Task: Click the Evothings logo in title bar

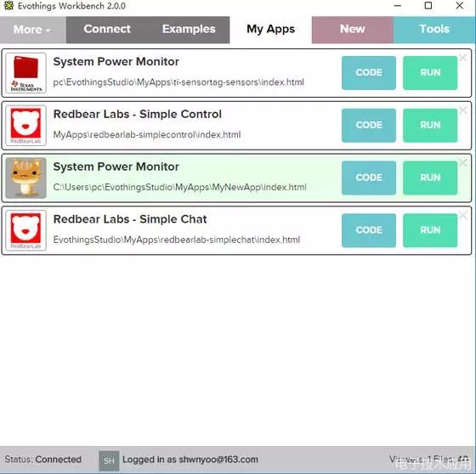Action: 8,5
